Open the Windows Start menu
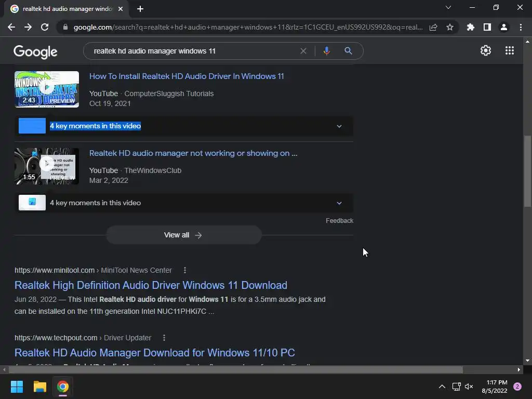The image size is (532, 399). tap(17, 387)
